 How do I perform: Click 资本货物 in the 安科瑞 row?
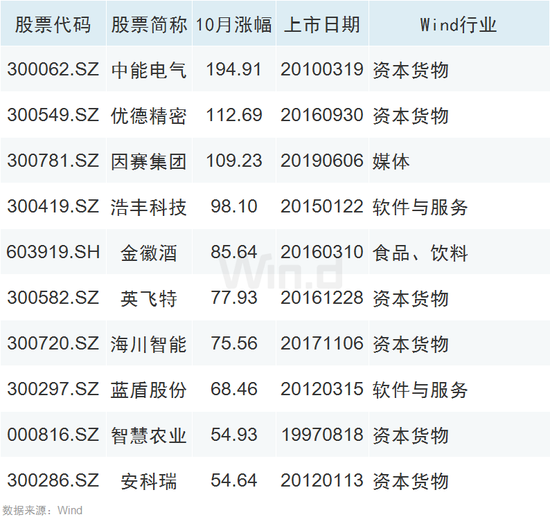click(410, 481)
